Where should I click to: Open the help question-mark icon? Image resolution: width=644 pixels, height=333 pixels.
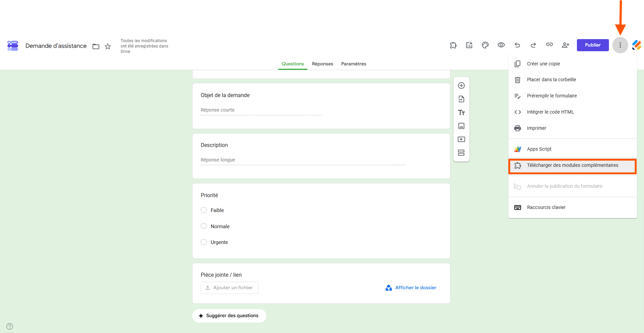pyautogui.click(x=10, y=326)
